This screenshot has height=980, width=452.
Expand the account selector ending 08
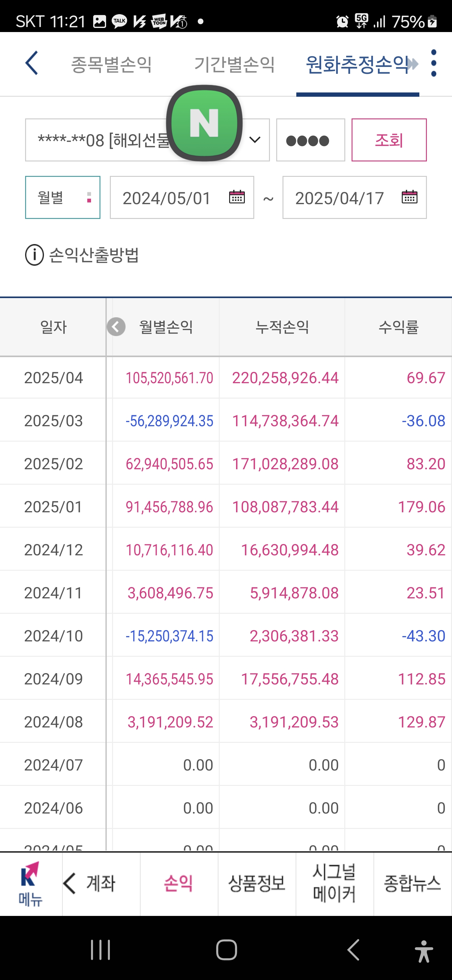click(148, 140)
